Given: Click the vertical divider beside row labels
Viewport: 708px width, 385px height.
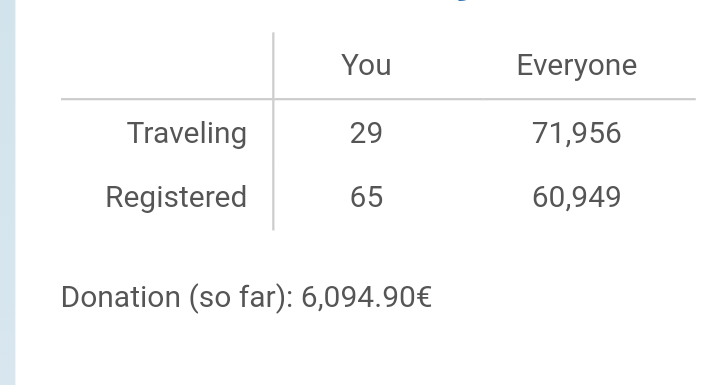Looking at the screenshot, I should point(273,131).
